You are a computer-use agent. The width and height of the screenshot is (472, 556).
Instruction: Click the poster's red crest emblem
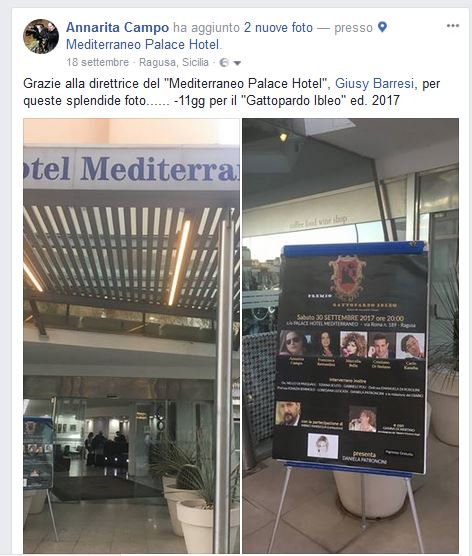click(347, 277)
